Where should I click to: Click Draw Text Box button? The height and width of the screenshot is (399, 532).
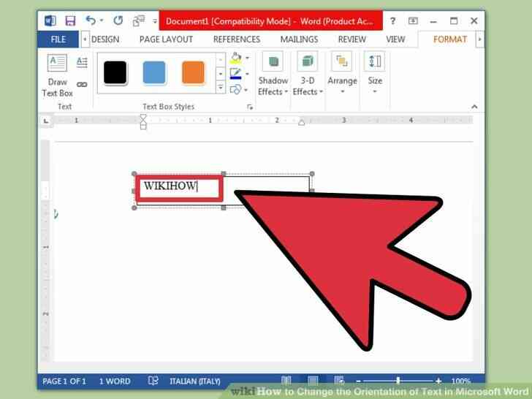click(57, 76)
